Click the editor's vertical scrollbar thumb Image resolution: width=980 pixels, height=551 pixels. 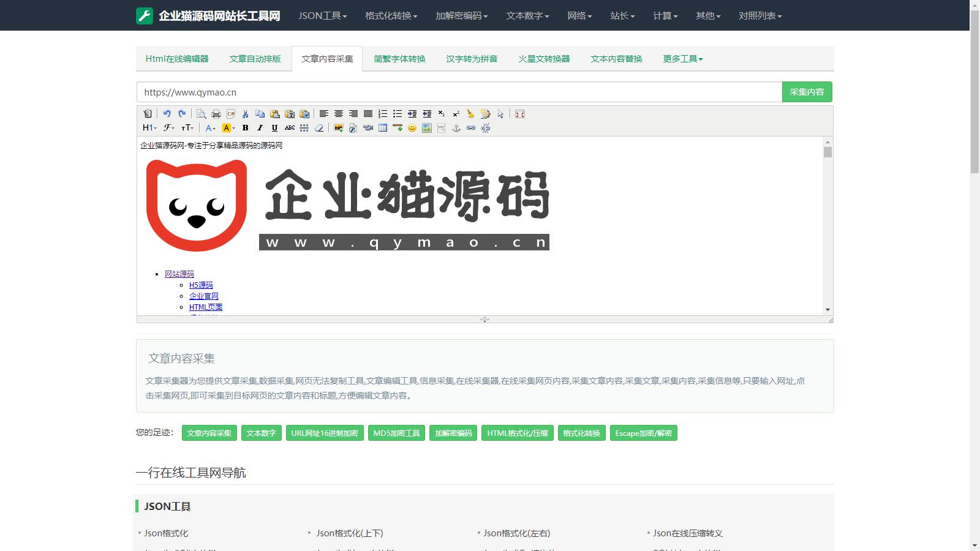click(x=827, y=152)
